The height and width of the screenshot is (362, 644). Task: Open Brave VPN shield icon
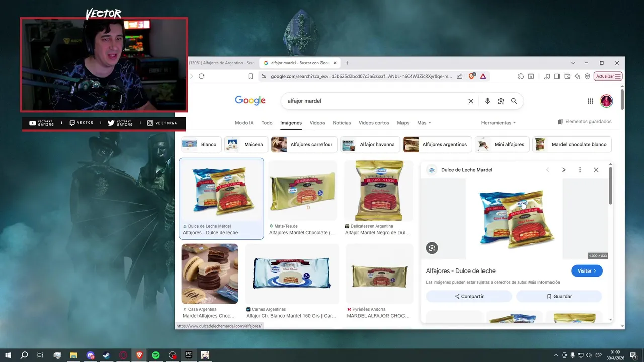pos(587,76)
